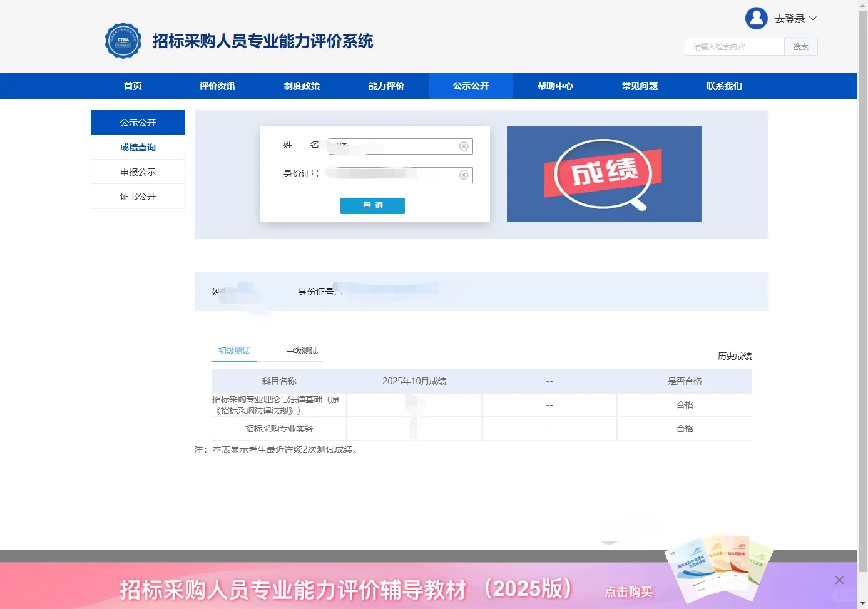This screenshot has height=609, width=868.
Task: Click the 搜索 search button
Action: coord(800,46)
